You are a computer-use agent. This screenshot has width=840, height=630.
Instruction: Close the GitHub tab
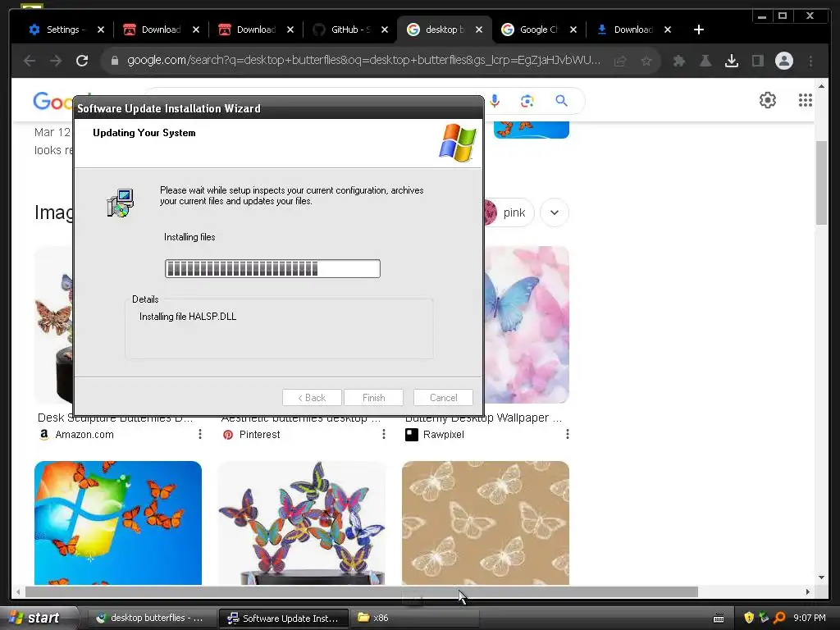(x=385, y=30)
